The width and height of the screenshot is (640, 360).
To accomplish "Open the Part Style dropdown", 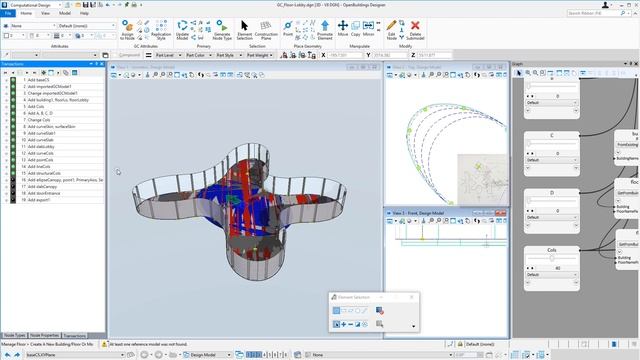I will click(229, 55).
